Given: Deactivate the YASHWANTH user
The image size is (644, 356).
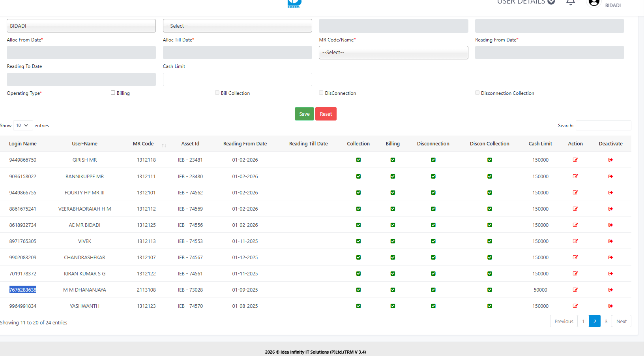Looking at the screenshot, I should tap(610, 306).
